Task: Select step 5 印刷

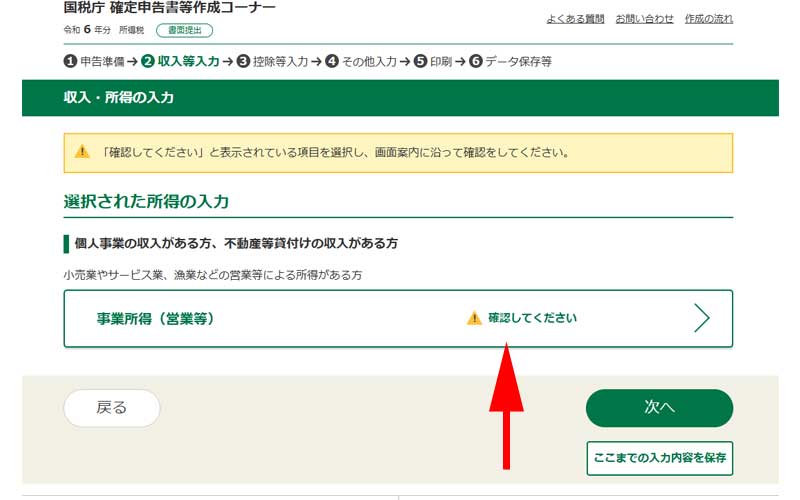Action: pos(433,61)
